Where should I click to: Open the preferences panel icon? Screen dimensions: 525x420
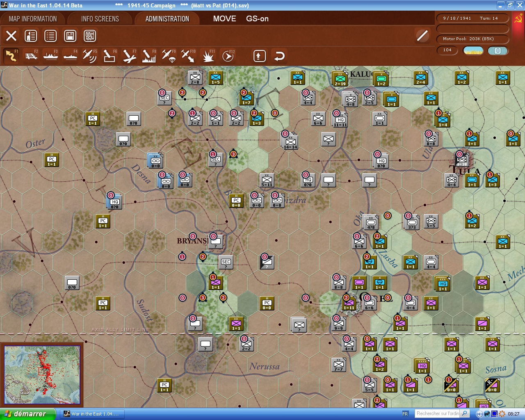pyautogui.click(x=31, y=36)
